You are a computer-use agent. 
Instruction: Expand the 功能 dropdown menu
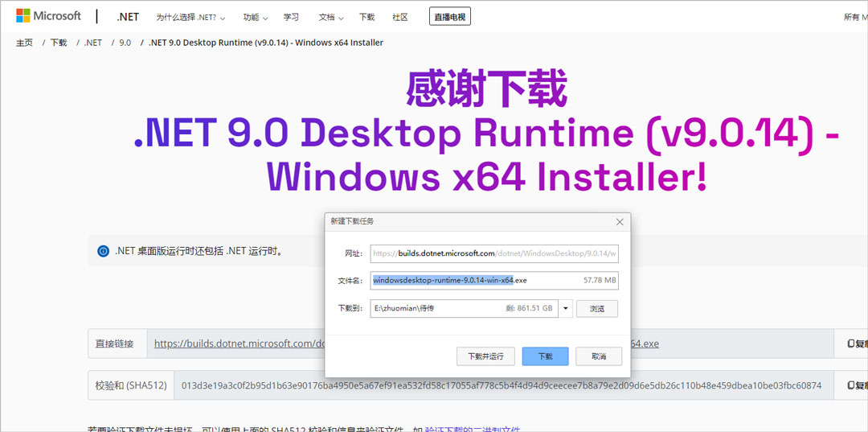(x=256, y=17)
